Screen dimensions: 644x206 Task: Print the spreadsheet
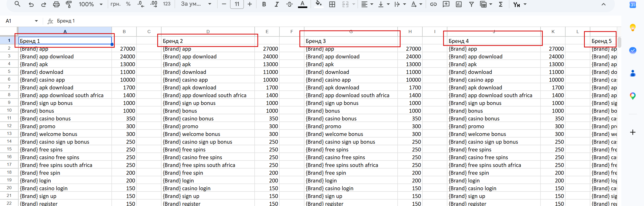coord(56,4)
